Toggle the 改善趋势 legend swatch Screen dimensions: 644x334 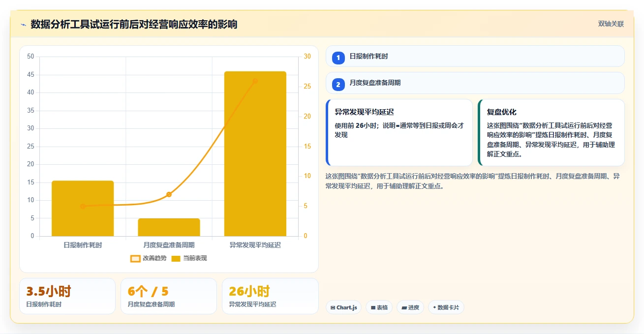[135, 258]
